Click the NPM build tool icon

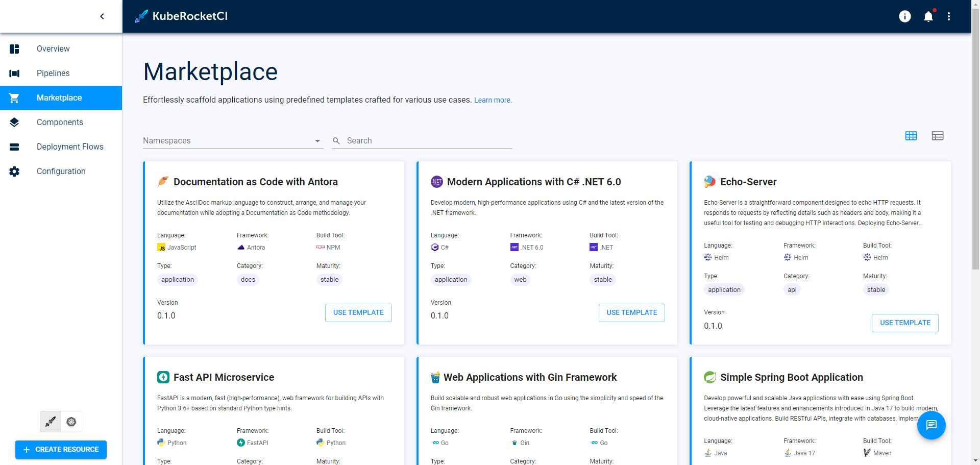tap(321, 248)
